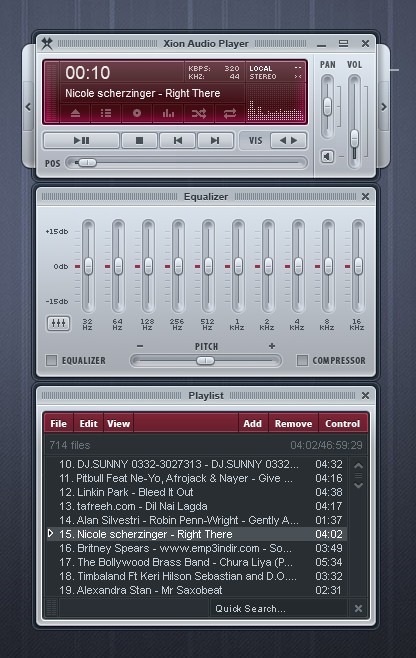The width and height of the screenshot is (416, 658).
Task: Click the left-right arrows button beside VIS
Action: tap(288, 141)
